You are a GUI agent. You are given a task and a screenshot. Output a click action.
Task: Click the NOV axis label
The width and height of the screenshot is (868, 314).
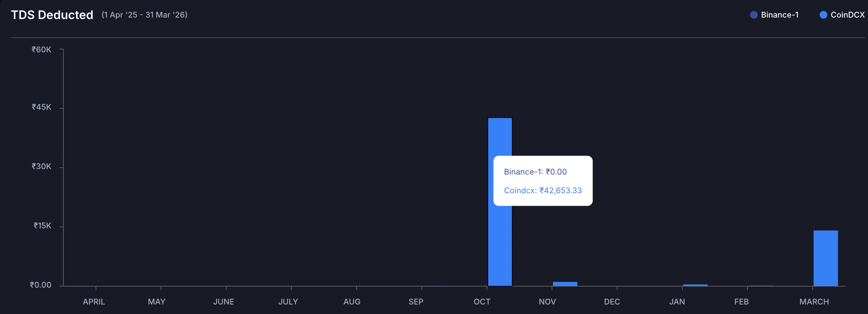tap(548, 302)
